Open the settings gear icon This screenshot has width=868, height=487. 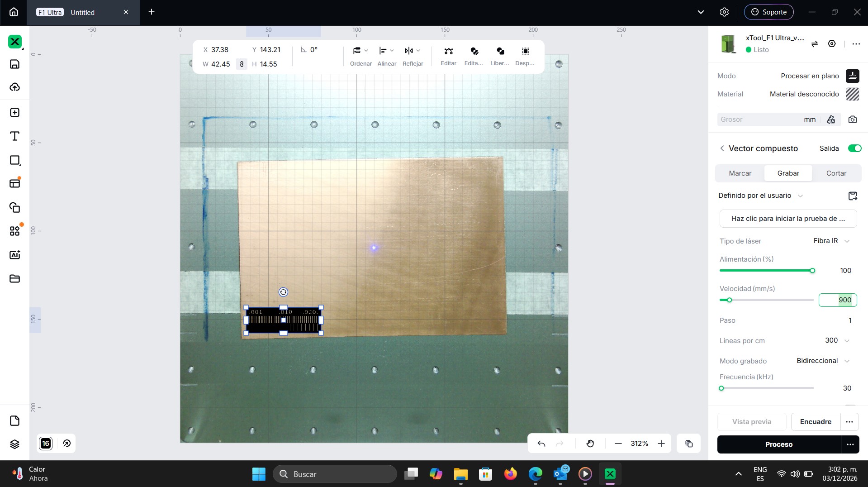click(724, 12)
